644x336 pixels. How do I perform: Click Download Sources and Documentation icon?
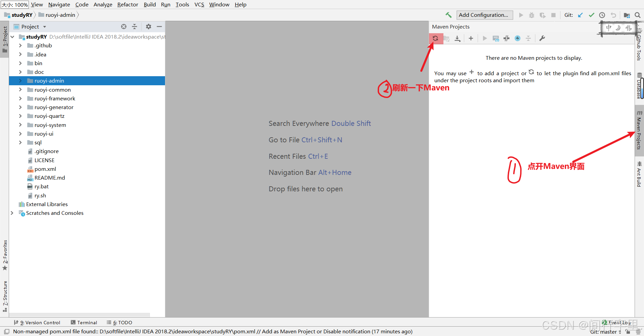458,39
